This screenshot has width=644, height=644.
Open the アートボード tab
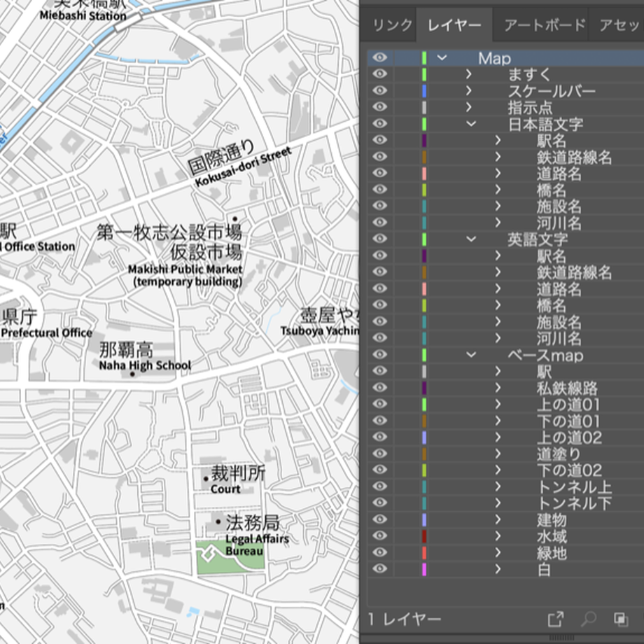click(x=545, y=25)
